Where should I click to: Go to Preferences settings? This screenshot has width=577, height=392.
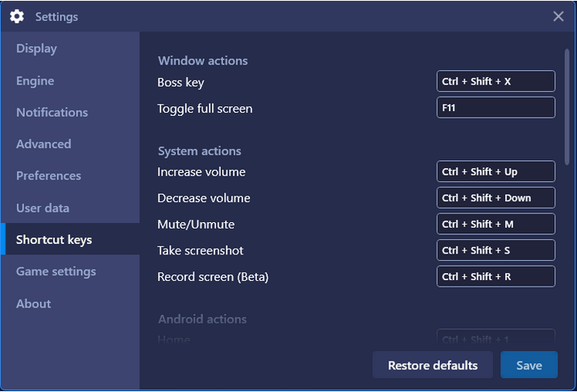48,175
